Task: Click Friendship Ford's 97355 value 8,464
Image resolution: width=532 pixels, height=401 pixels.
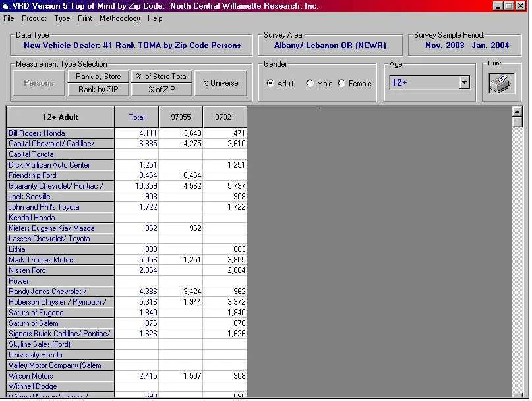Action: (181, 175)
